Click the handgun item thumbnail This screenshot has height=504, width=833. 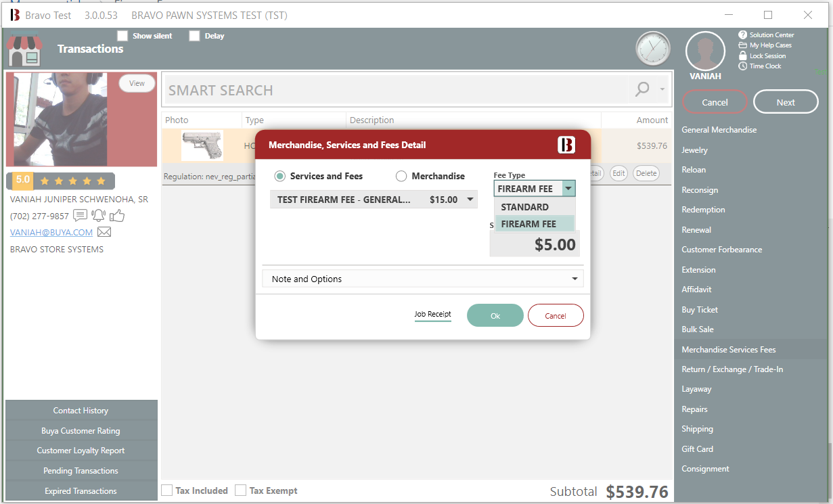click(x=202, y=145)
